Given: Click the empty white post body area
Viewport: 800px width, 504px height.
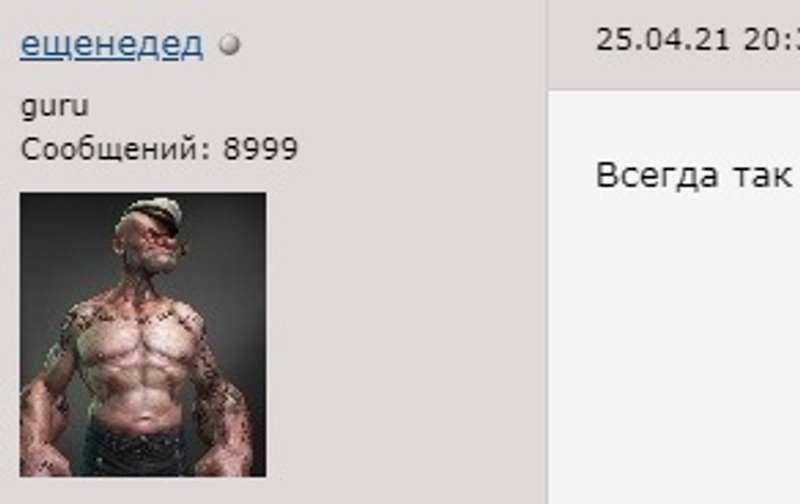Looking at the screenshot, I should [674, 347].
